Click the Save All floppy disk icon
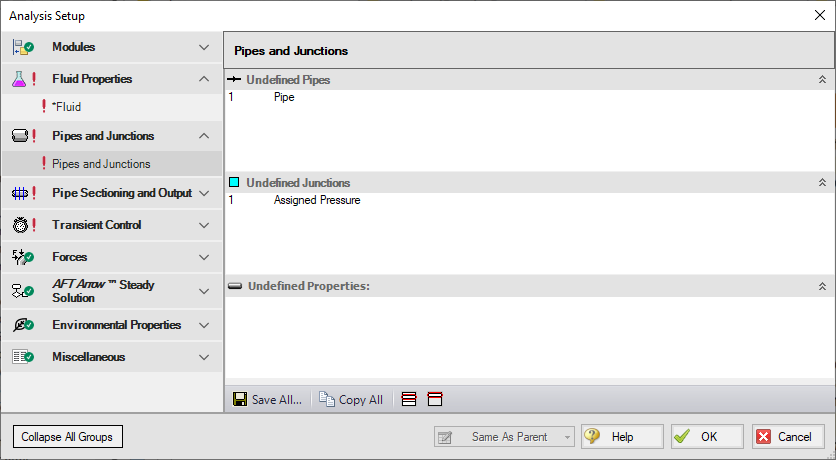This screenshot has height=460, width=836. [240, 399]
